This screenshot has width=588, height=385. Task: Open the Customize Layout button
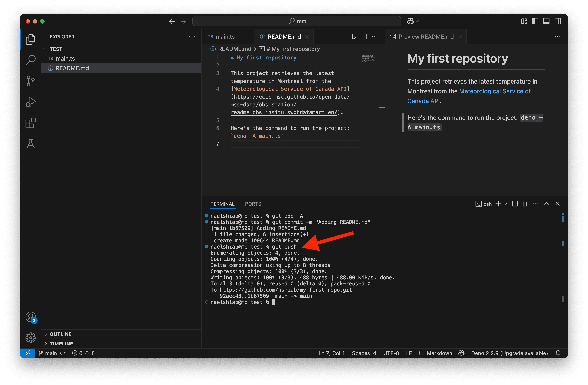(524, 21)
